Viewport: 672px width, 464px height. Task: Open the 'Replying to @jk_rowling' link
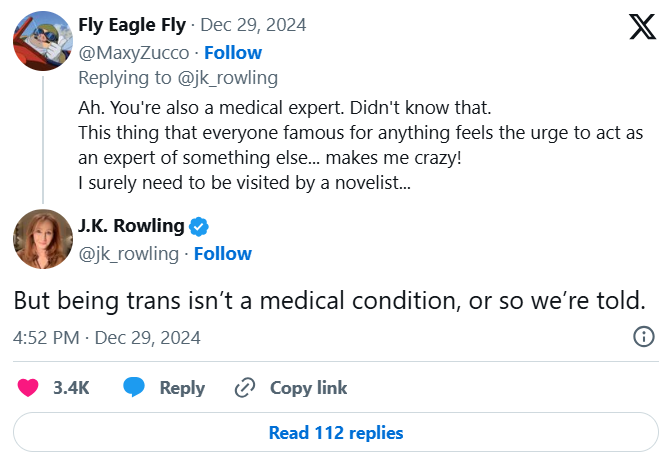coord(177,77)
